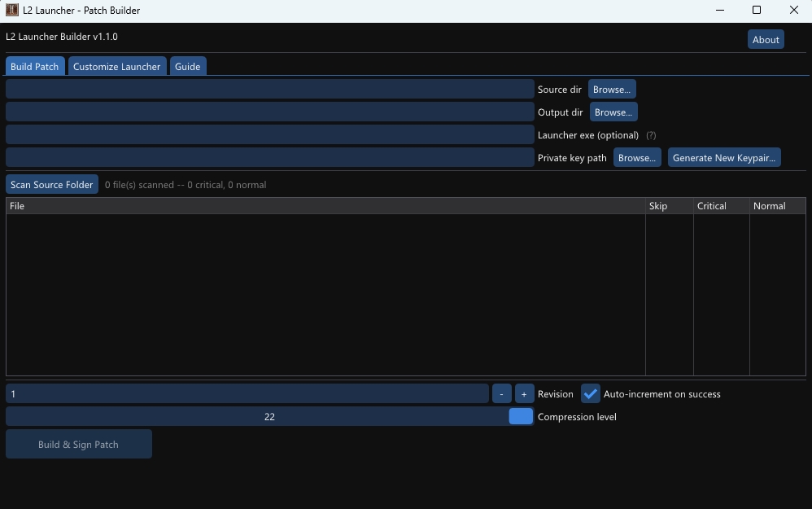Open the Customize Launcher tab
This screenshot has height=509, width=812.
(x=116, y=66)
